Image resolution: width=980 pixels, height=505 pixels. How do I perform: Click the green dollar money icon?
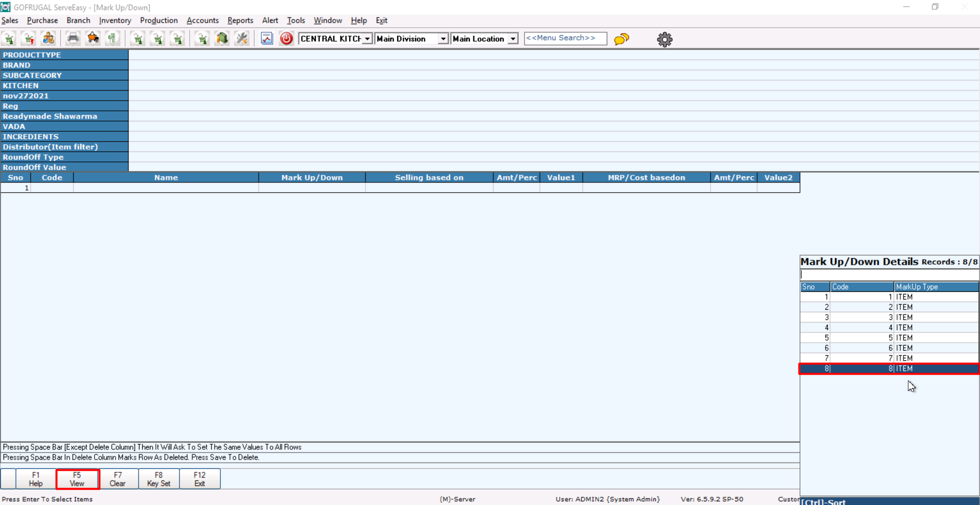[113, 39]
